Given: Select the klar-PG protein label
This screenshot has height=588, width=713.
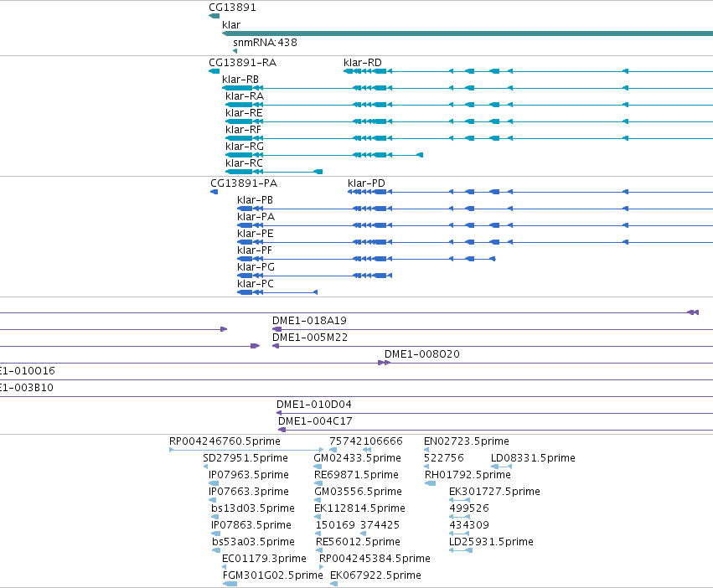Looking at the screenshot, I should 256,267.
